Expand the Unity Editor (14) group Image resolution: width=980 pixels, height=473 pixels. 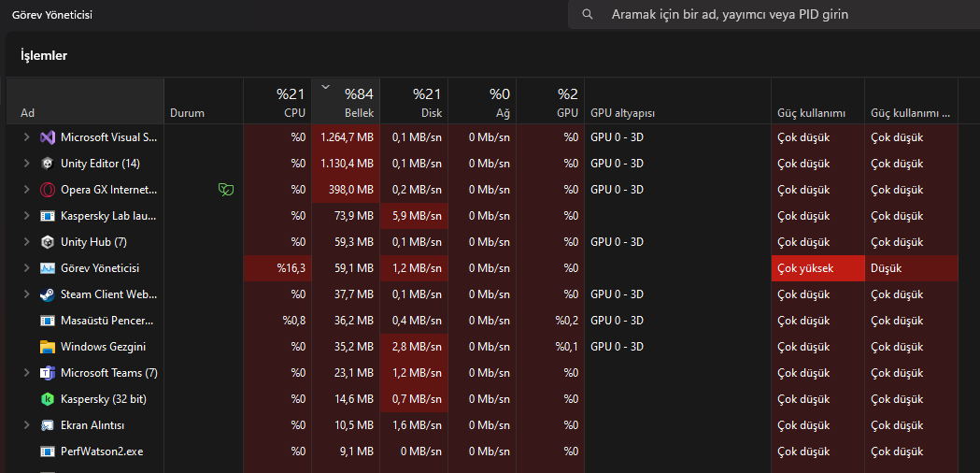[26, 164]
